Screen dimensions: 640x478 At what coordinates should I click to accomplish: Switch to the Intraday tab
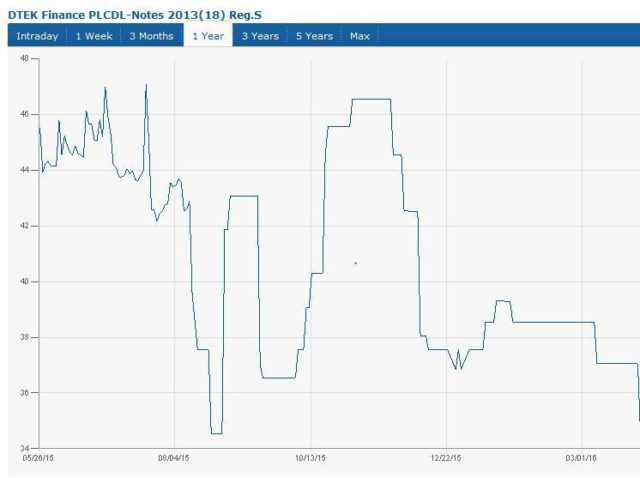(x=37, y=36)
